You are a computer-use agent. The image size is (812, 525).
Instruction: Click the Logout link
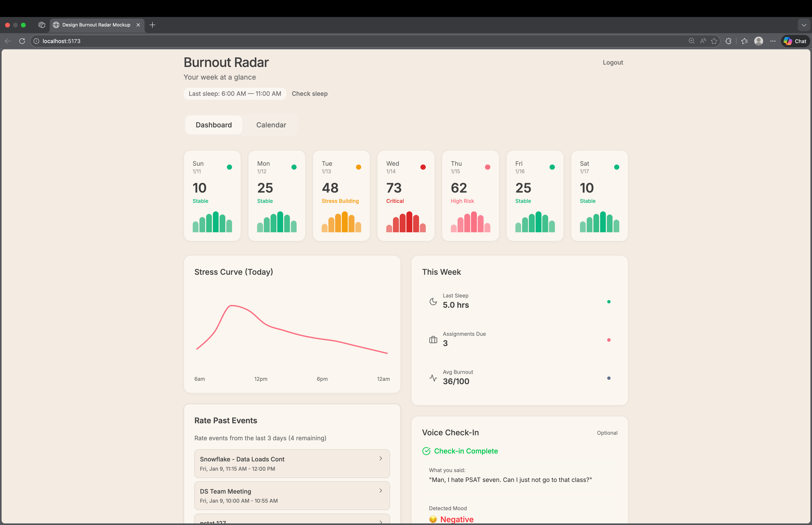(612, 62)
